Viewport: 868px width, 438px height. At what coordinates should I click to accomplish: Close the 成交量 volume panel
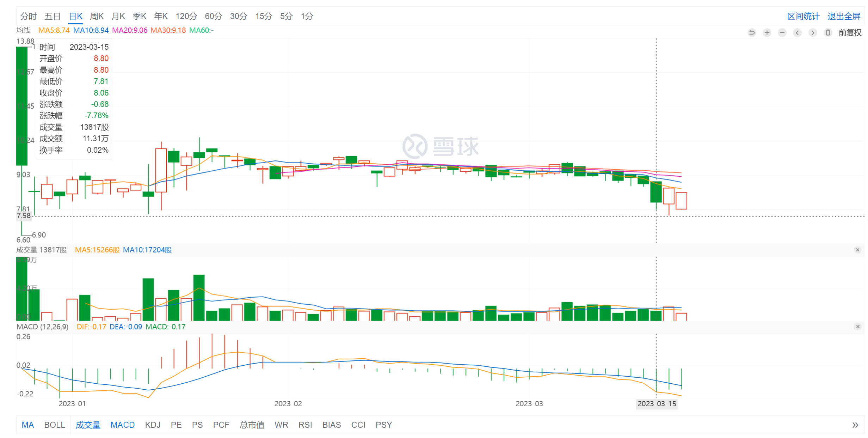click(x=857, y=250)
